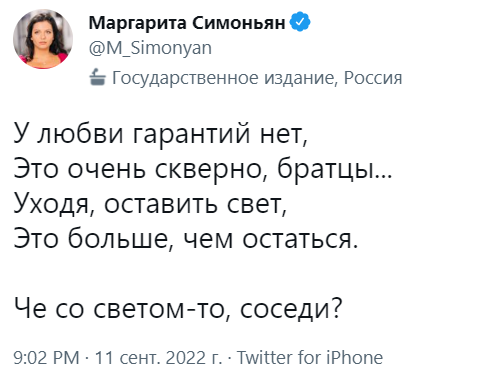498x379 pixels.
Task: Click the word 'Россия' in state label
Action: 373,78
